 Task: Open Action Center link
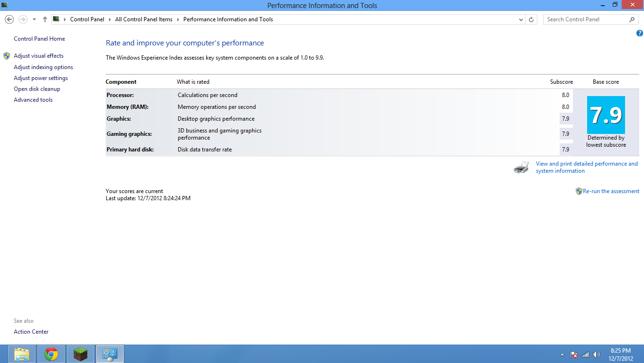[31, 332]
